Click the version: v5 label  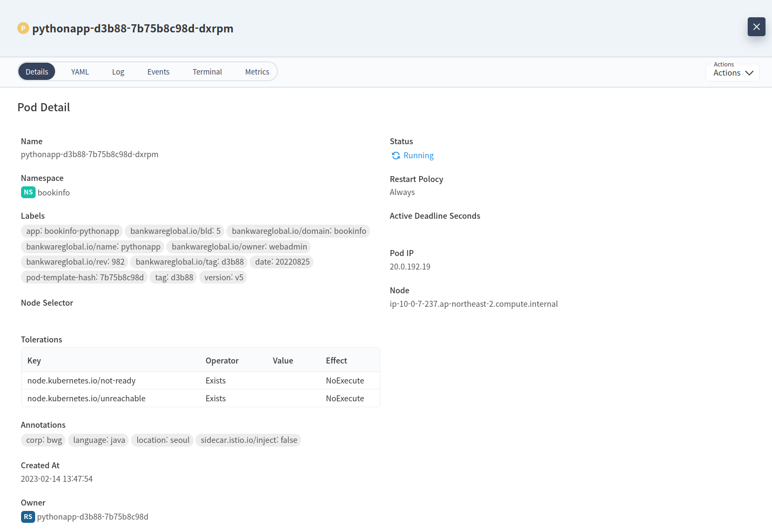click(224, 278)
